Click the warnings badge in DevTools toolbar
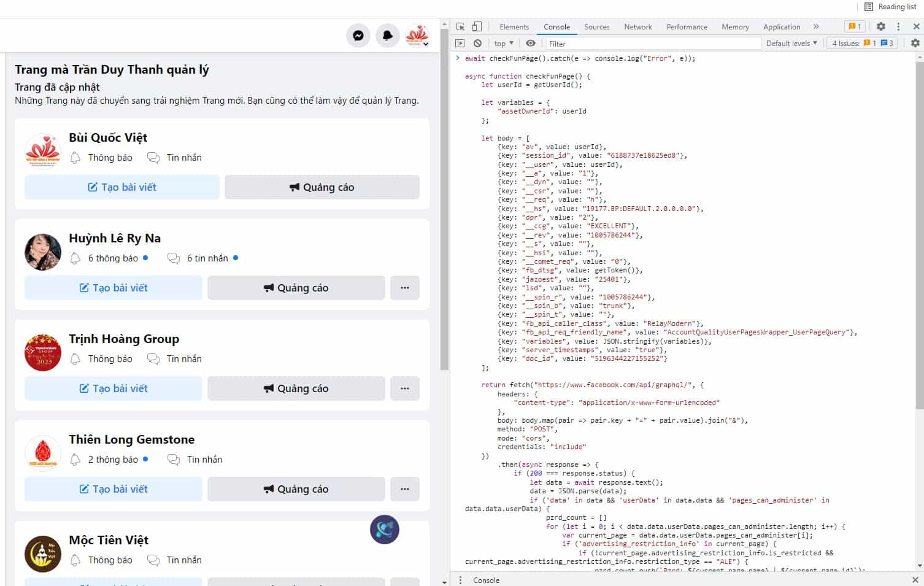The image size is (924, 586). 855,26
